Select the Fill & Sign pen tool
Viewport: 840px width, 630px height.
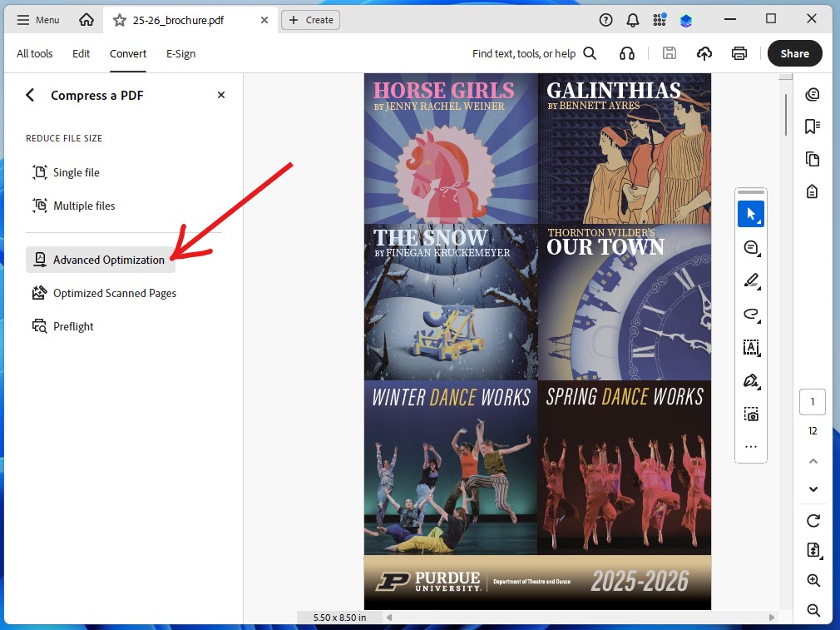click(751, 380)
